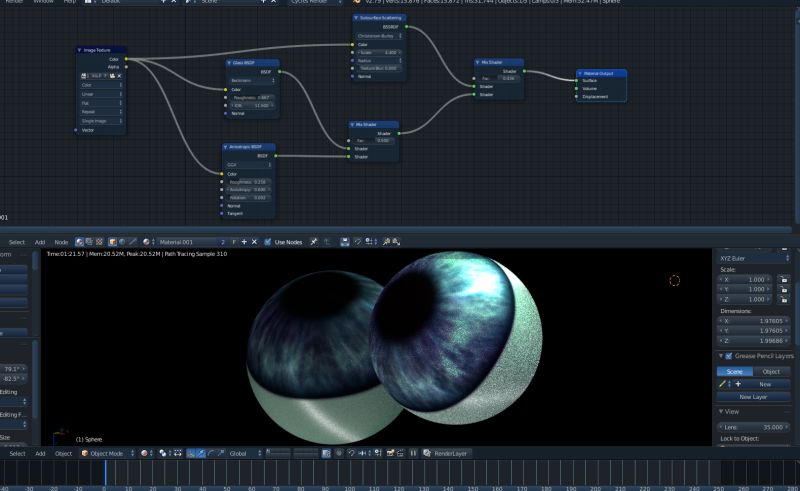The image size is (800, 491).
Task: Open viewport shading sphere icon
Action: [146, 453]
